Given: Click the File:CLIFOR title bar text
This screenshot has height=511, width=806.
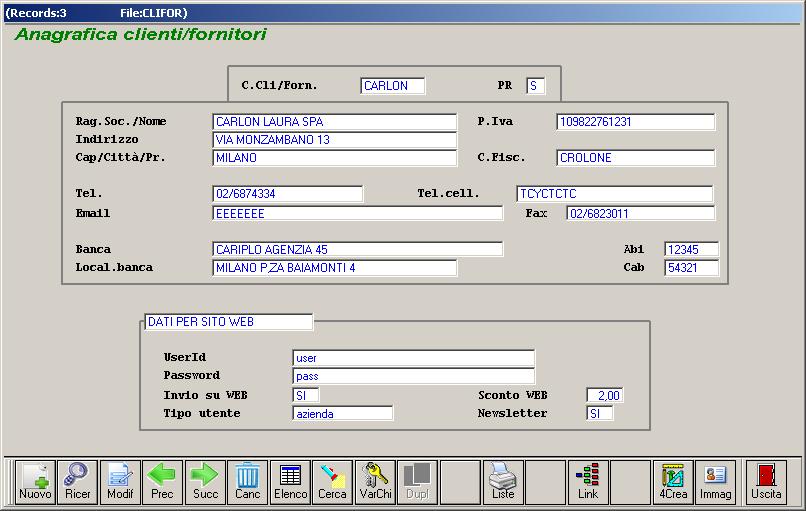Looking at the screenshot, I should click(x=154, y=13).
